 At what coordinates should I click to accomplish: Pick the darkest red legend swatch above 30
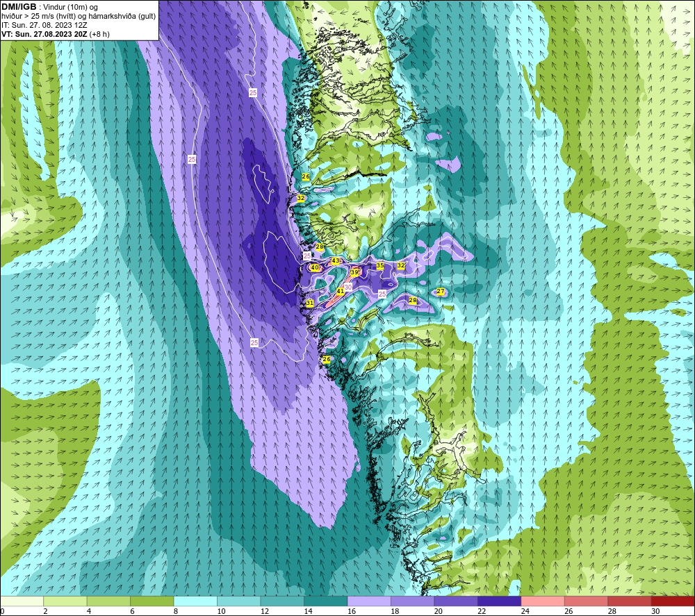(x=673, y=601)
